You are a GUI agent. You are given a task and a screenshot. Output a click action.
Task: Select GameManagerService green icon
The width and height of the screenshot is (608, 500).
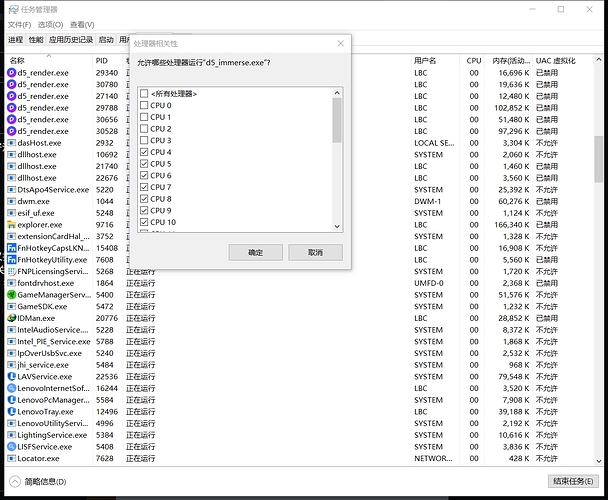pyautogui.click(x=12, y=295)
